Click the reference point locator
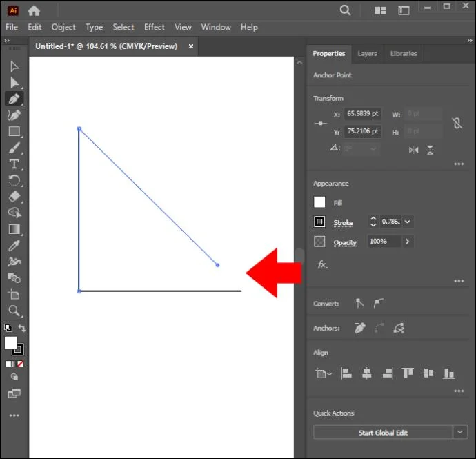The height and width of the screenshot is (459, 476). coord(321,124)
